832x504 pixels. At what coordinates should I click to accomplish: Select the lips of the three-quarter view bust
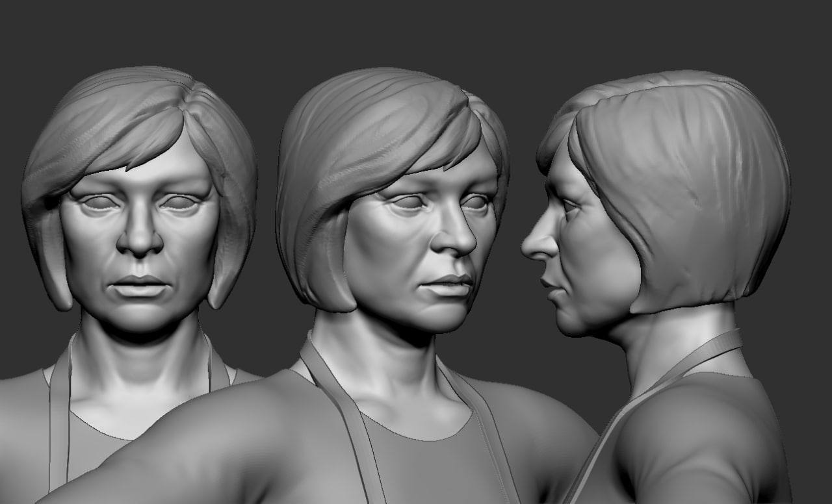tap(450, 284)
